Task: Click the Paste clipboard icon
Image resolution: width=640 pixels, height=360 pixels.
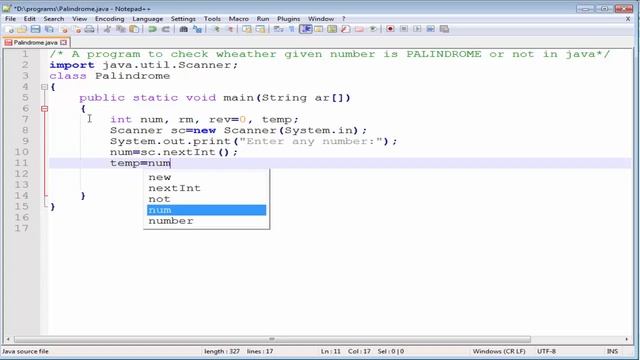Action: coord(134,29)
